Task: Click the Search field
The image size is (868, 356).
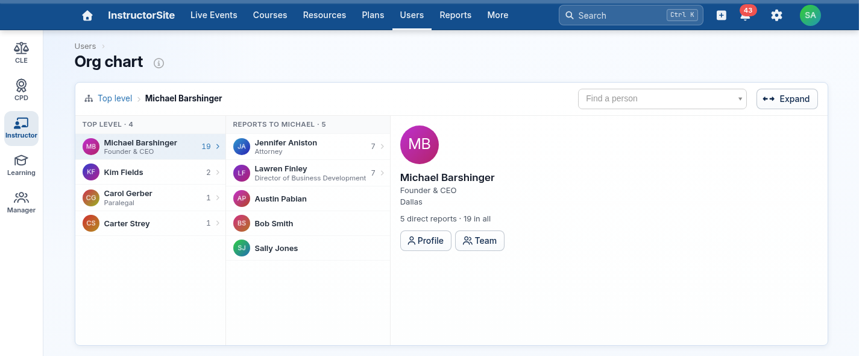Action: tap(631, 15)
